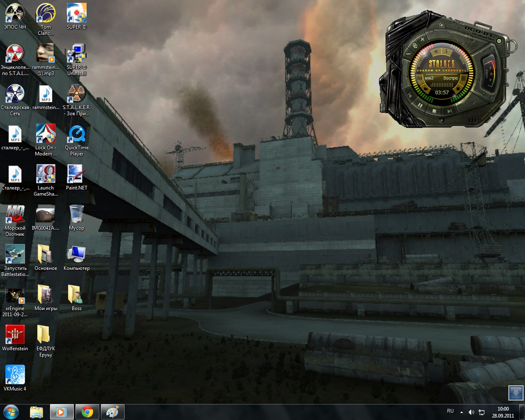Open the Компьютер icon
The height and width of the screenshot is (420, 525).
click(76, 258)
